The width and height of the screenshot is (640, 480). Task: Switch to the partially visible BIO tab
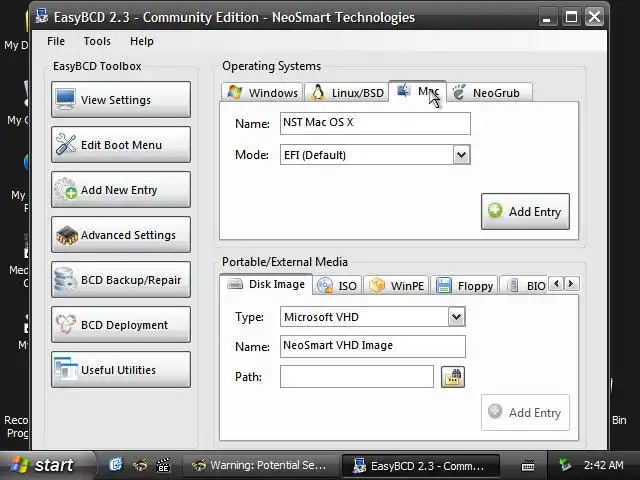coord(525,286)
